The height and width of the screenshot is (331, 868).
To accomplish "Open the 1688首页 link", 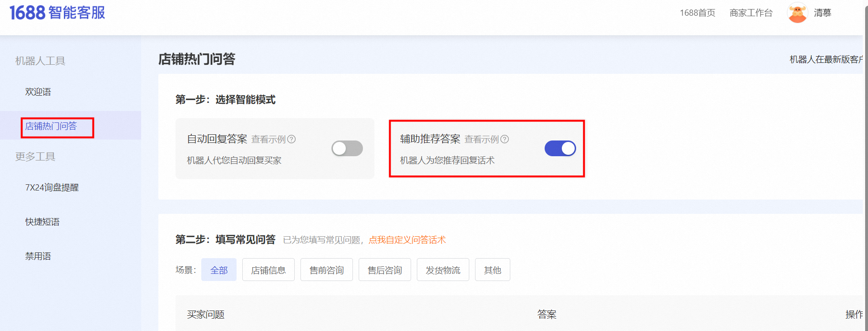I will coord(697,13).
